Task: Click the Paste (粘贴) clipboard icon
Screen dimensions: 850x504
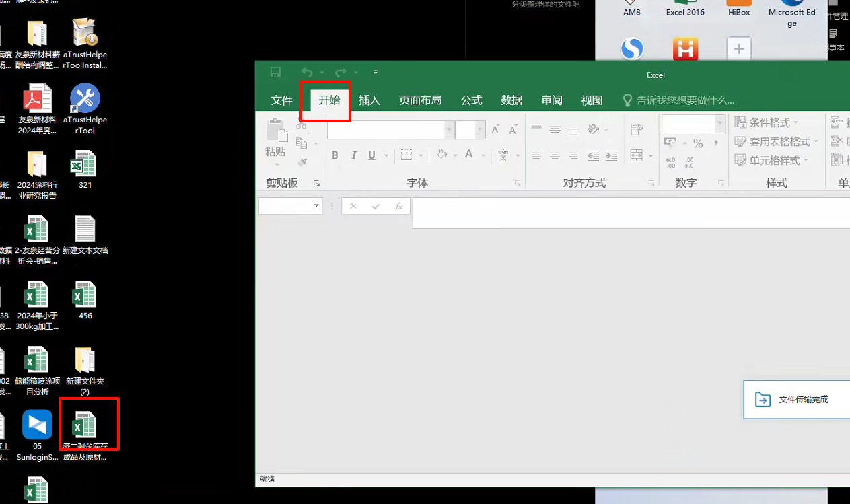Action: tap(276, 131)
